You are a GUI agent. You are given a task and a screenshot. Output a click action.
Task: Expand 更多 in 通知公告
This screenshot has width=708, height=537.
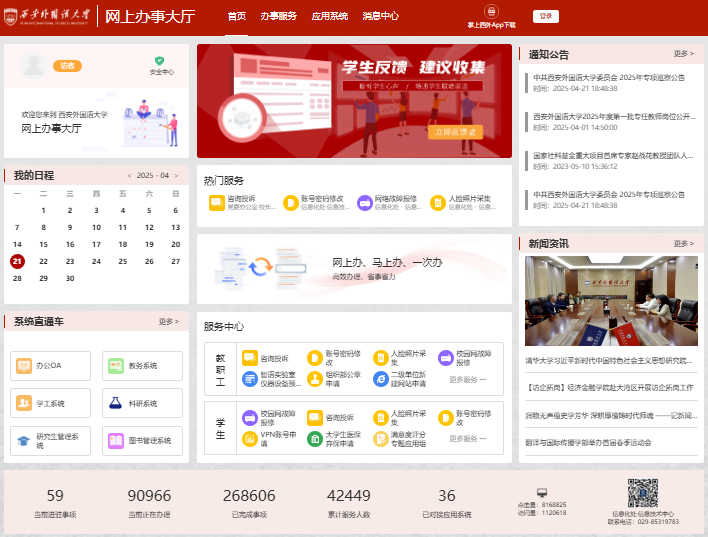coord(684,54)
